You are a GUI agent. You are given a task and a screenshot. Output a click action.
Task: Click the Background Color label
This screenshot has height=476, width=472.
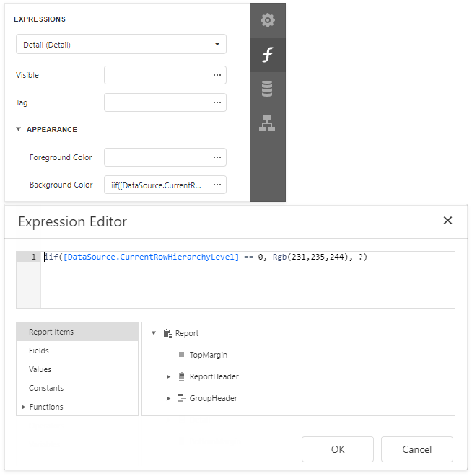click(x=61, y=185)
